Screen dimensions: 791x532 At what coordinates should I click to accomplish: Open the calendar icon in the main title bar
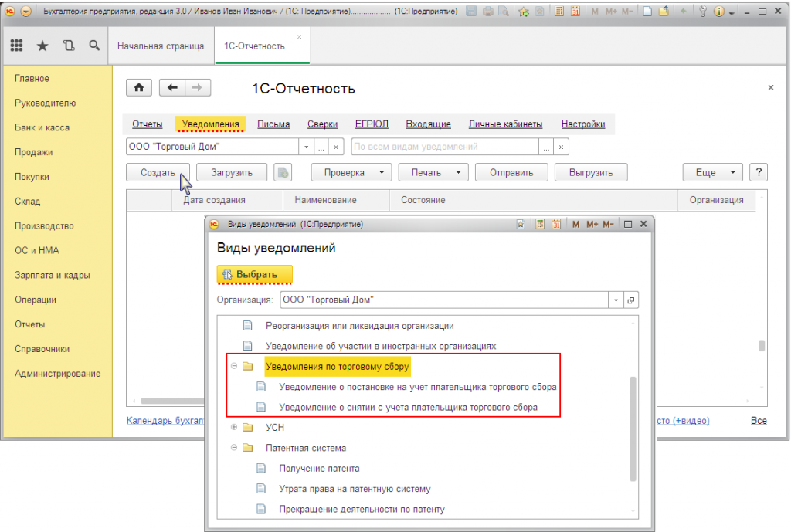pos(575,11)
